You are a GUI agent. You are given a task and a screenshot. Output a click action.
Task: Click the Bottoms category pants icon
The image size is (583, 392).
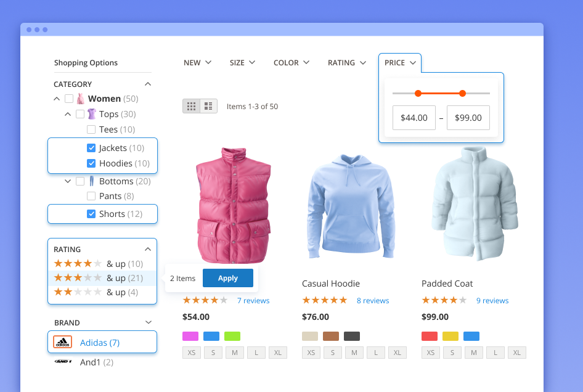click(x=92, y=181)
